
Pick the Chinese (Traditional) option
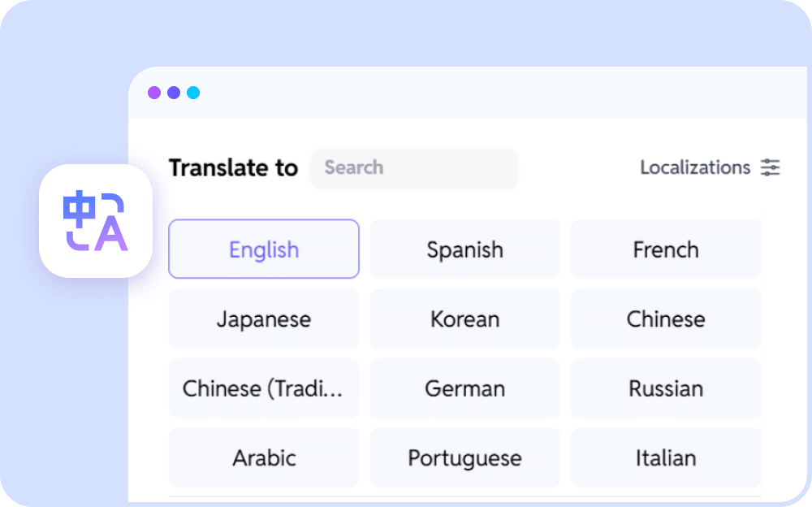point(264,388)
